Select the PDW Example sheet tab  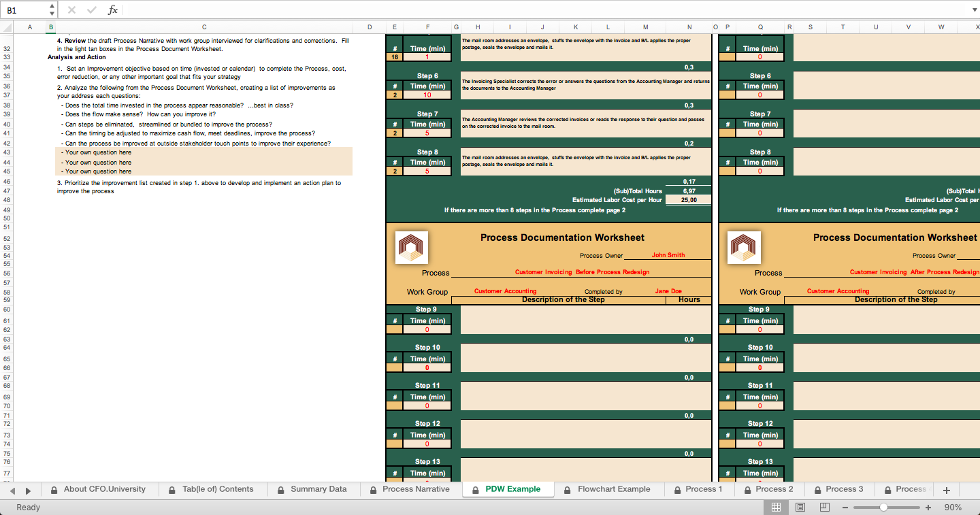point(506,489)
